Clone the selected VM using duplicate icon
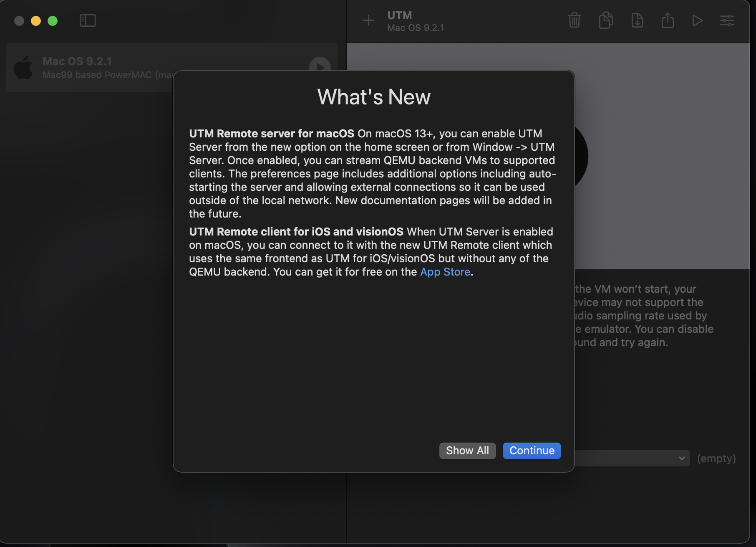Viewport: 756px width, 547px height. pyautogui.click(x=606, y=20)
